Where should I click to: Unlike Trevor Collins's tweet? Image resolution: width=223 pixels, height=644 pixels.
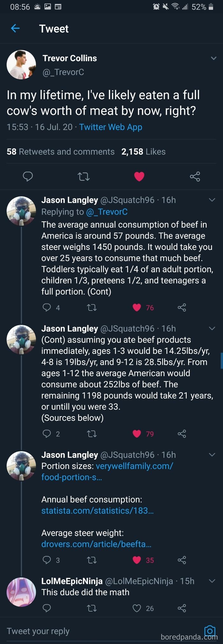click(x=139, y=176)
